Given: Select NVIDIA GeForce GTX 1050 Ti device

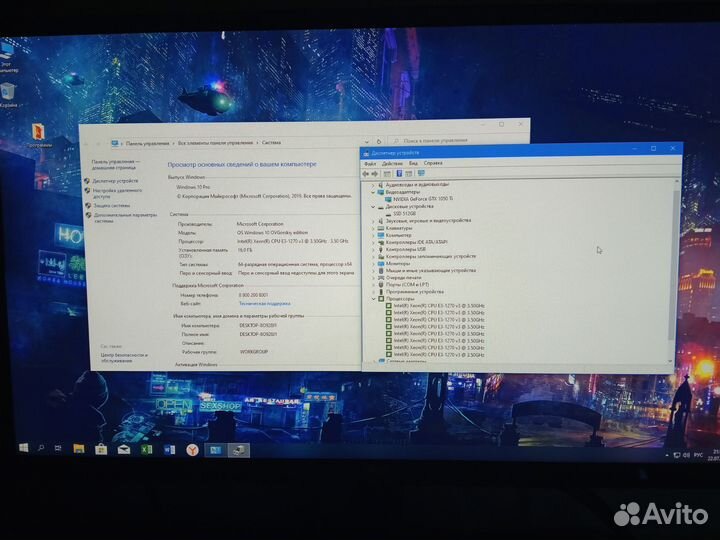Looking at the screenshot, I should (x=422, y=199).
